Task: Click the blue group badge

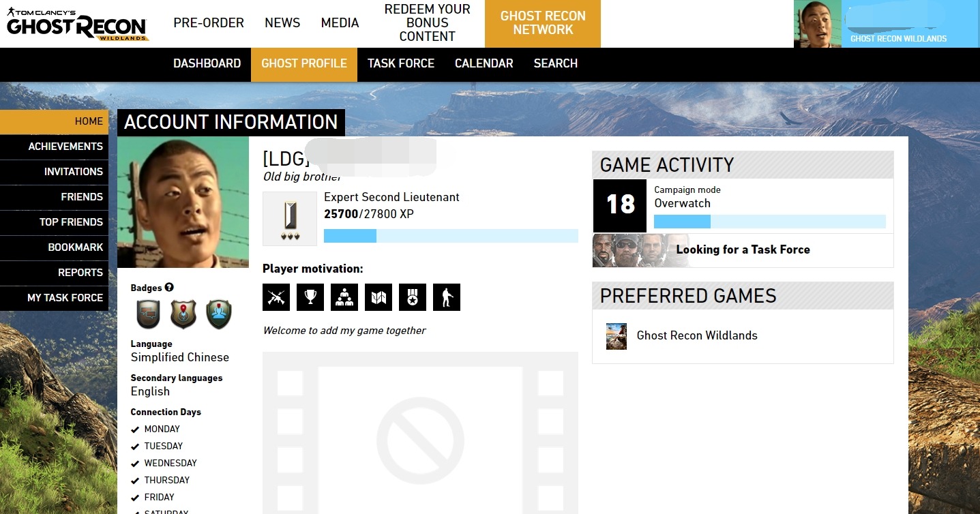Action: click(x=219, y=314)
